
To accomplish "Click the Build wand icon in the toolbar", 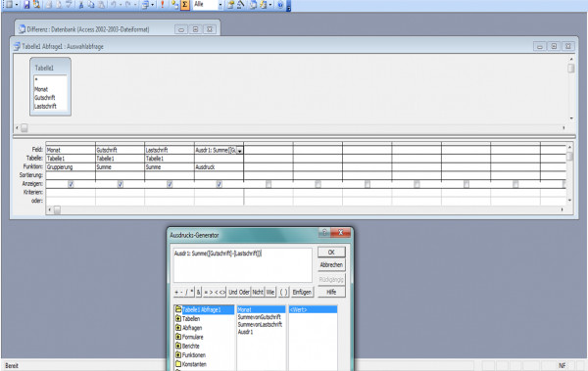I will pos(240,5).
